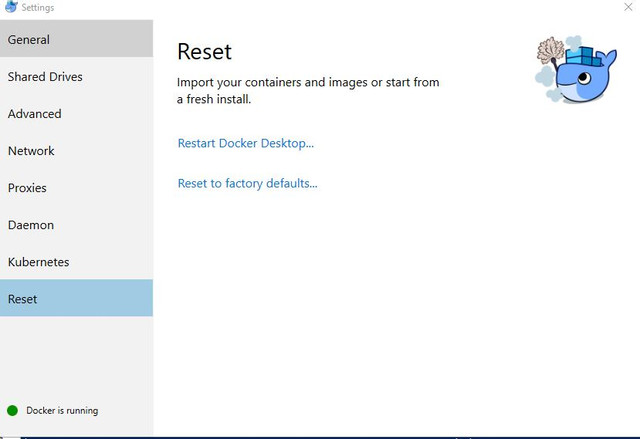Close the Settings window
The width and height of the screenshot is (640, 439).
(628, 7)
